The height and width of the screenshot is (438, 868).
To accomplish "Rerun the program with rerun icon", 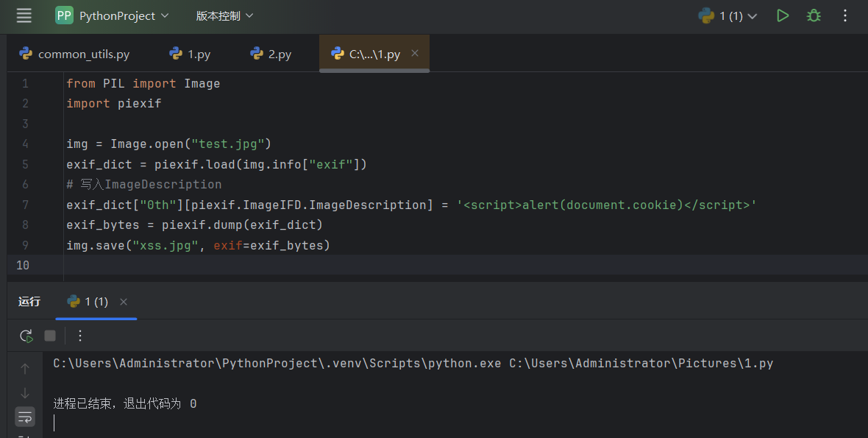I will tap(26, 336).
